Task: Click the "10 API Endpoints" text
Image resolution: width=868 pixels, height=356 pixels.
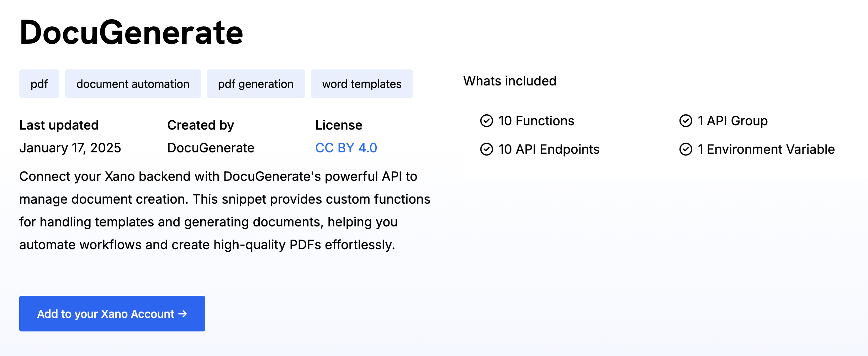Action: point(549,149)
